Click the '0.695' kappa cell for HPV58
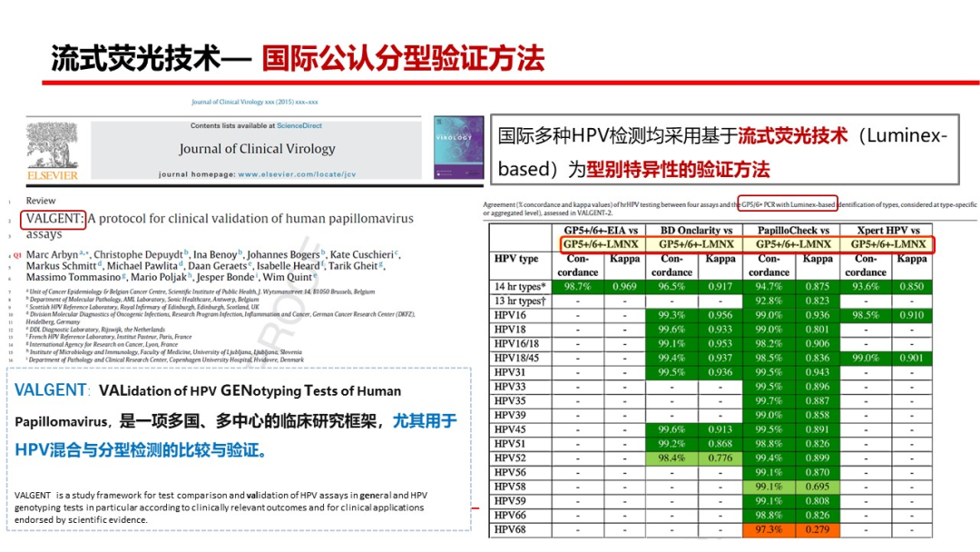This screenshot has width=980, height=552. 817,487
